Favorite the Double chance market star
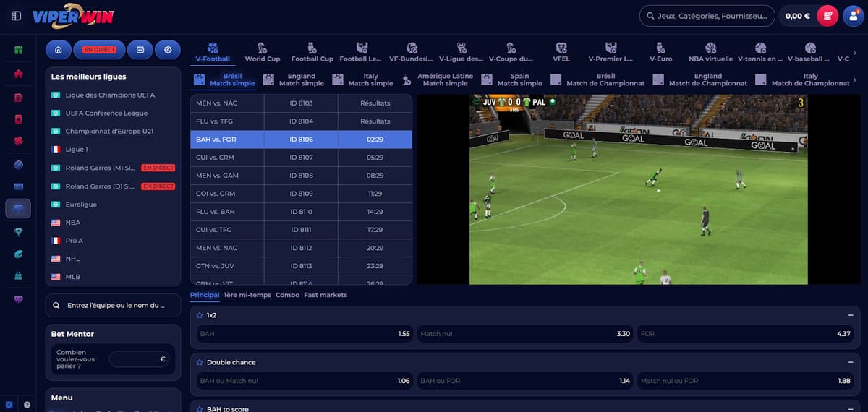This screenshot has height=412, width=868. (x=200, y=362)
